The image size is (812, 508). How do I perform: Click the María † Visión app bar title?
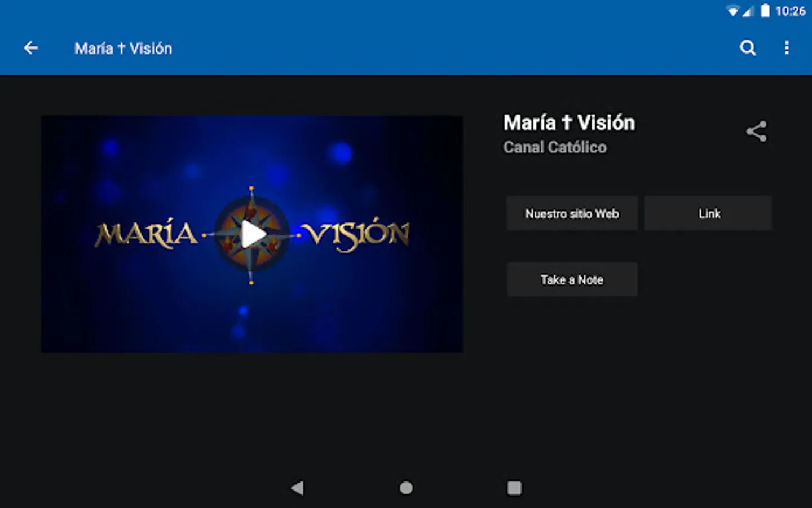click(123, 49)
